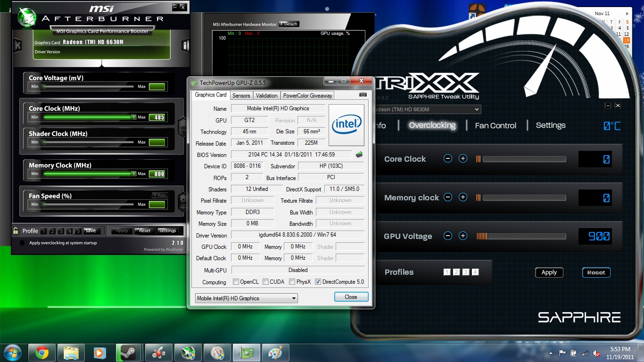Click the Core/Shader clock link icon
Image resolution: width=644 pixels, height=362 pixels.
click(182, 126)
